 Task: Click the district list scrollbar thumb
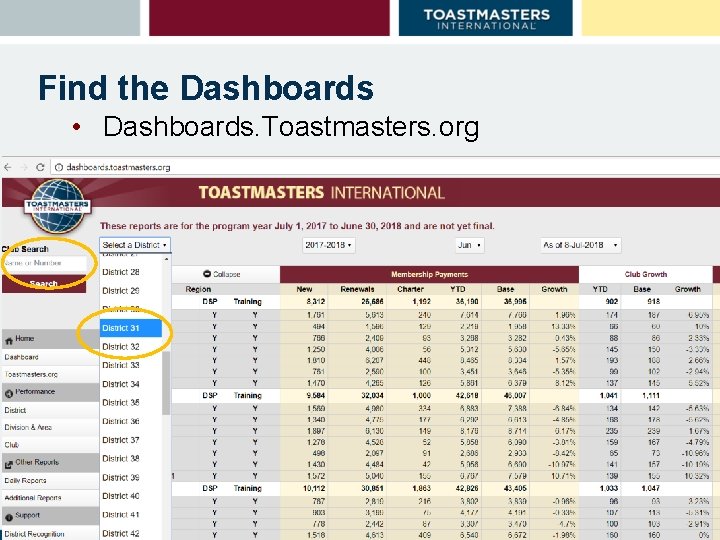166,383
